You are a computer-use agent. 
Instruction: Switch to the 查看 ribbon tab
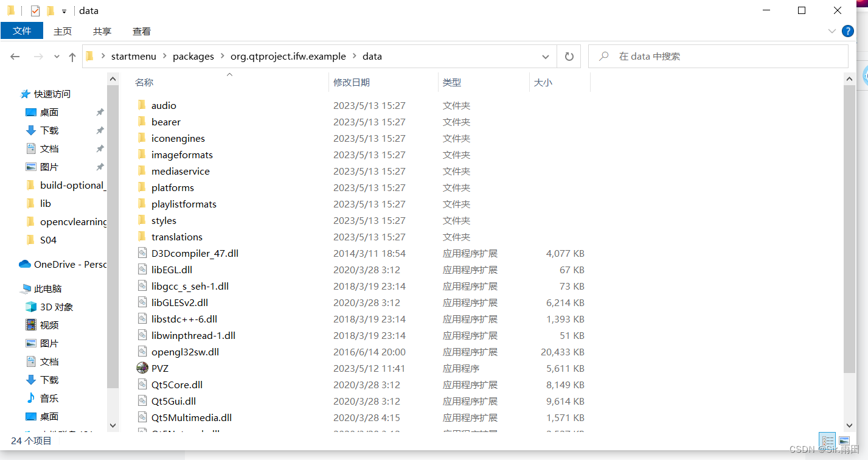point(141,31)
